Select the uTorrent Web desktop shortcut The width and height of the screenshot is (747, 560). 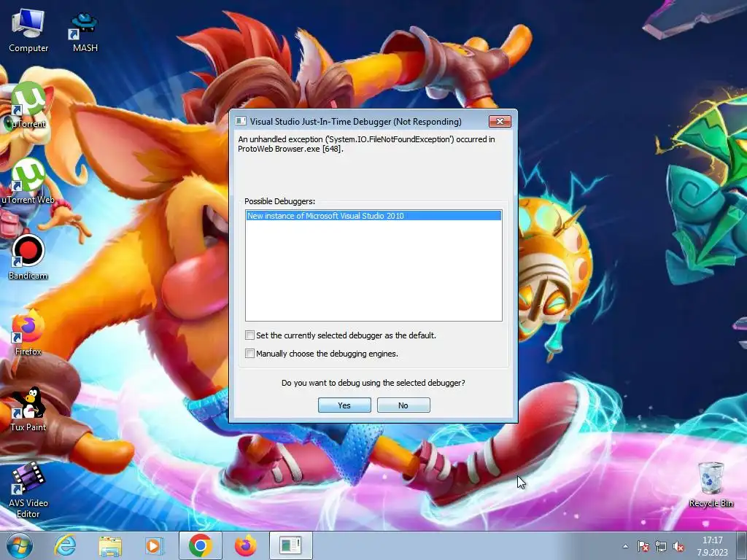pos(28,182)
